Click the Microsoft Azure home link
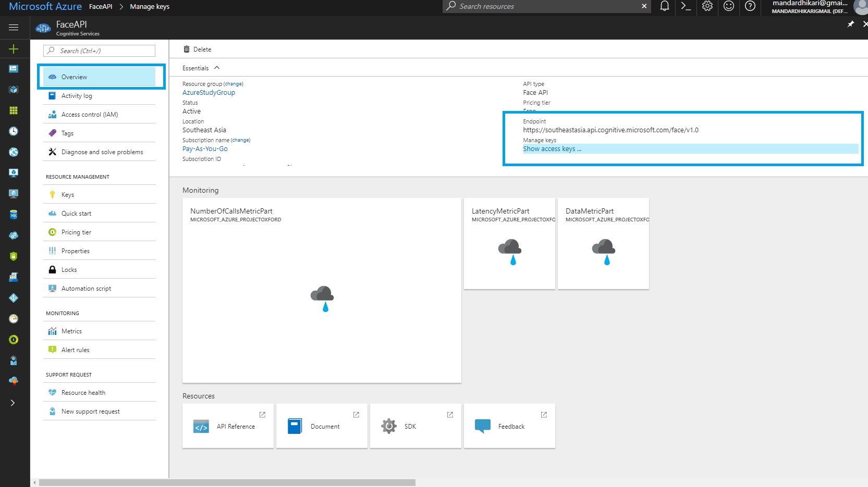 point(45,6)
